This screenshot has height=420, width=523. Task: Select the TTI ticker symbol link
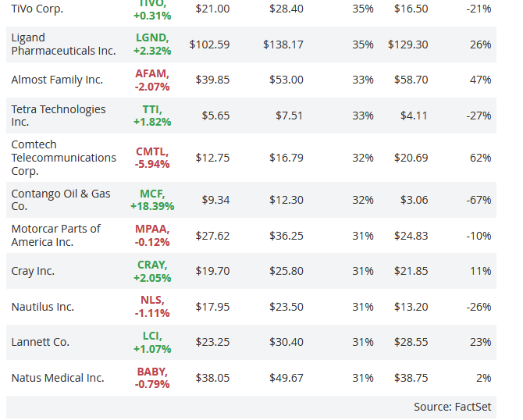pyautogui.click(x=151, y=109)
